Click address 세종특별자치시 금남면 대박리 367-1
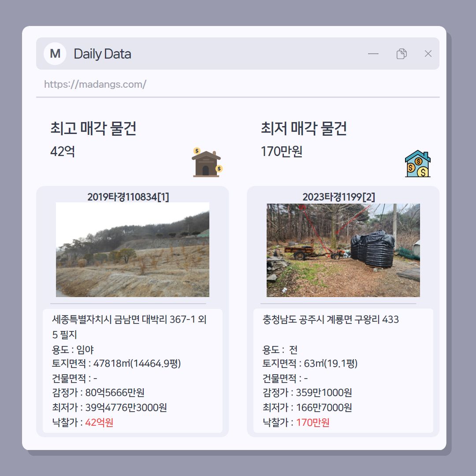The height and width of the screenshot is (476, 476). (129, 327)
